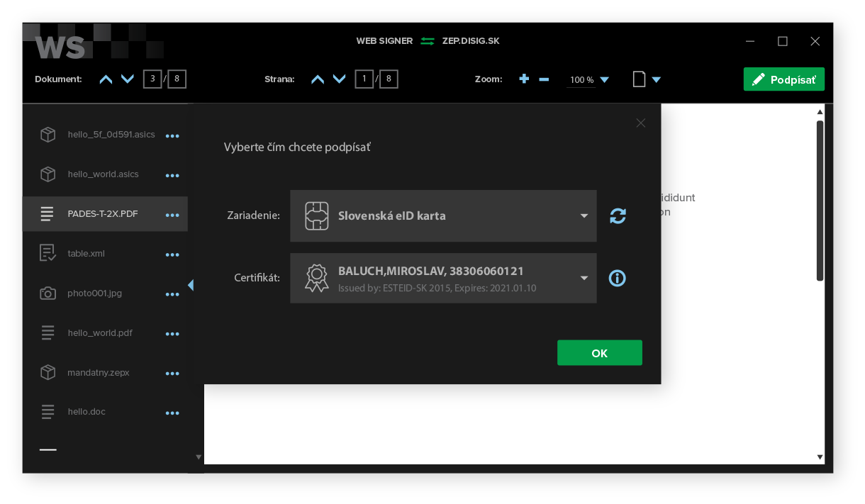This screenshot has width=865, height=504.
Task: Click the WS logo
Action: click(60, 47)
